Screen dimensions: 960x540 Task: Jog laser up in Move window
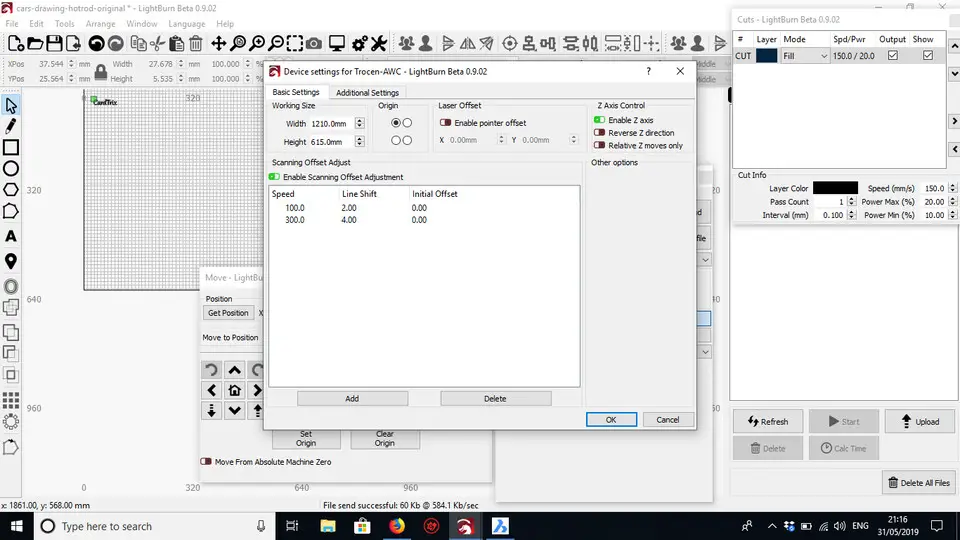coord(234,370)
